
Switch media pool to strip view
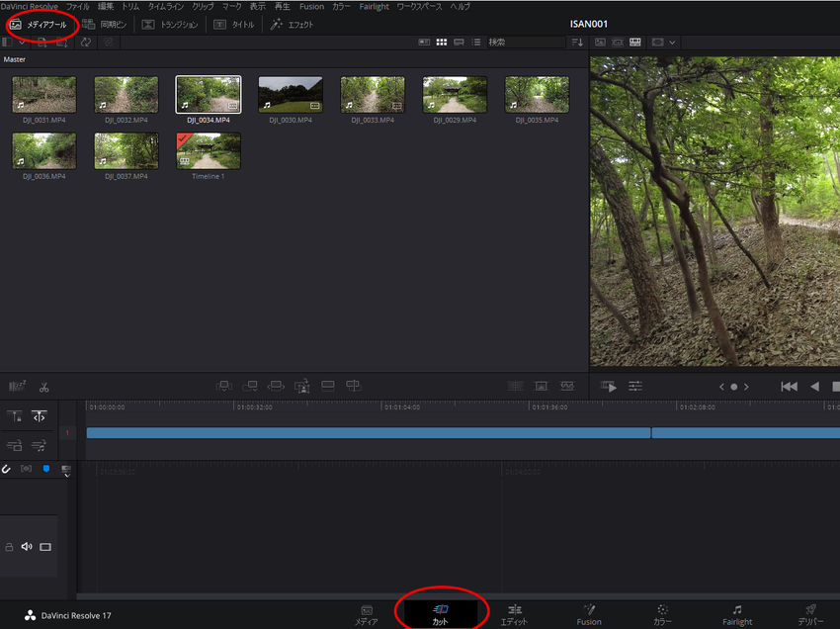click(459, 42)
